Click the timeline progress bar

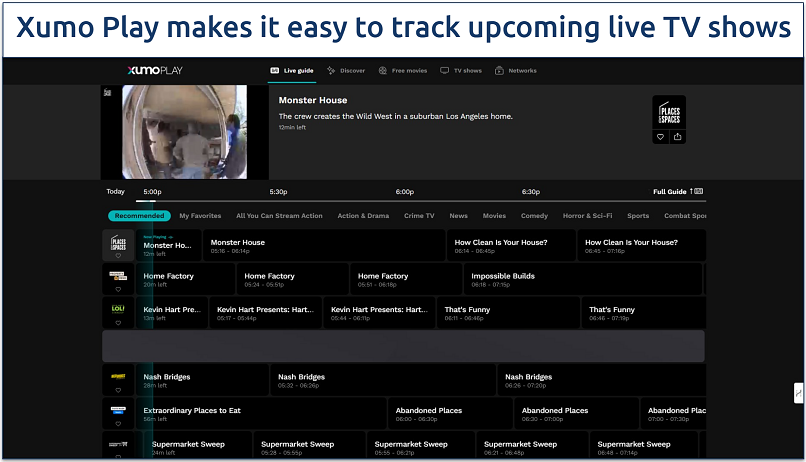pyautogui.click(x=420, y=201)
